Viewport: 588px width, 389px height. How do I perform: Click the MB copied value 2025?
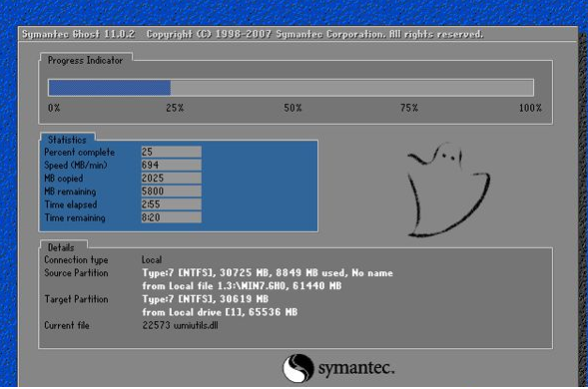tap(172, 178)
